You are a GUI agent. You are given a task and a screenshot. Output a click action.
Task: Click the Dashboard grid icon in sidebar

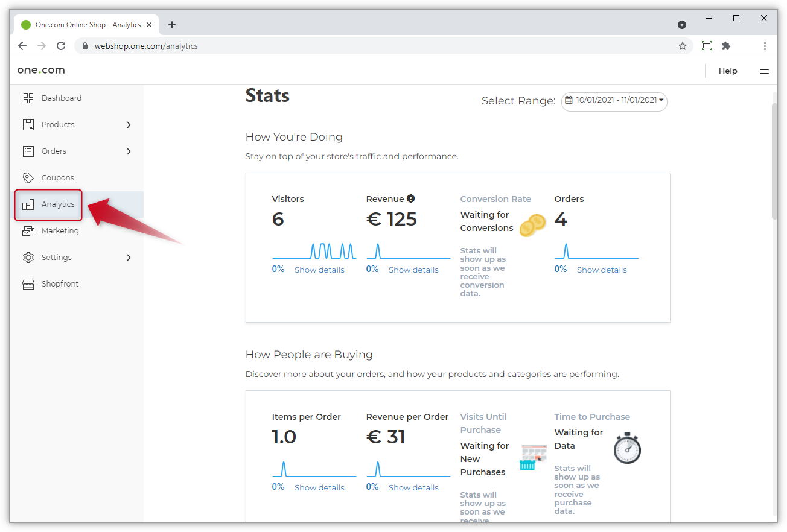pyautogui.click(x=28, y=98)
